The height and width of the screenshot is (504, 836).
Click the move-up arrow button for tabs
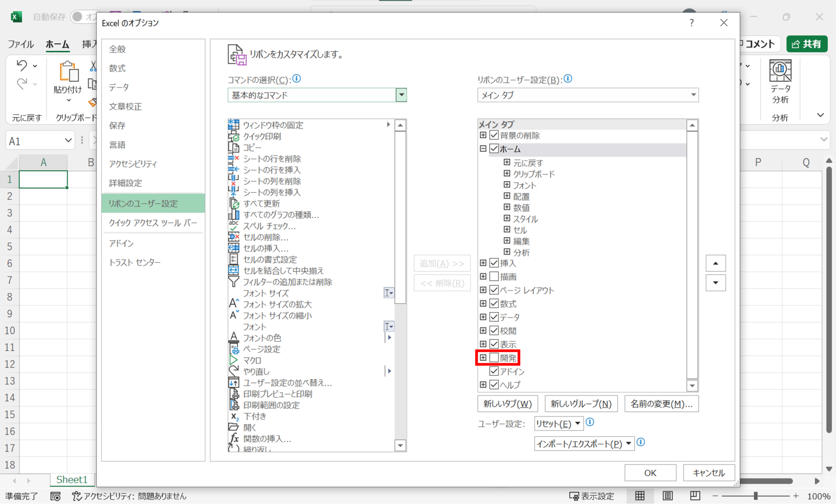pyautogui.click(x=716, y=263)
